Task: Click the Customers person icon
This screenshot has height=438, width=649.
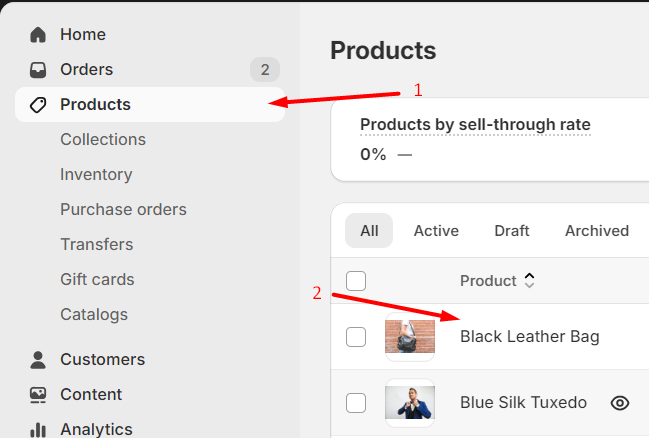Action: [38, 359]
